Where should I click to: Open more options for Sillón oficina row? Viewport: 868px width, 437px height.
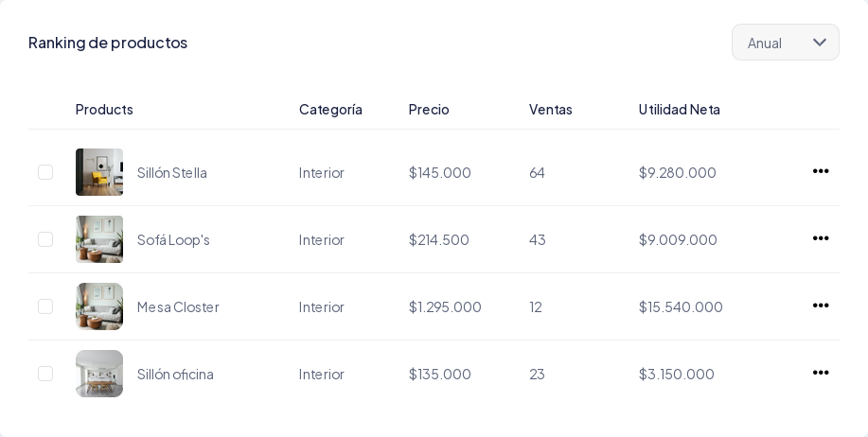tap(821, 373)
